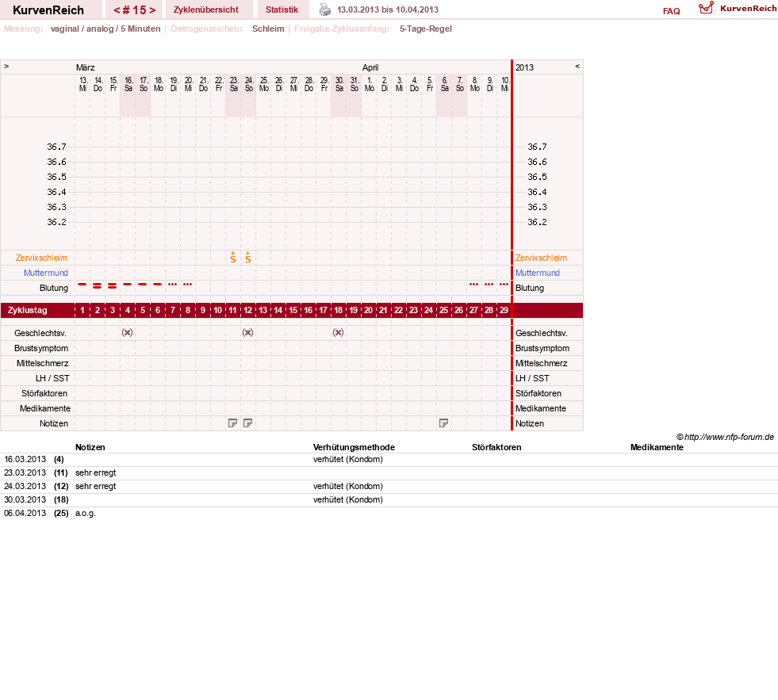This screenshot has height=700, width=778.
Task: Select cycle day 14 in Zyklustag bar
Action: (278, 310)
